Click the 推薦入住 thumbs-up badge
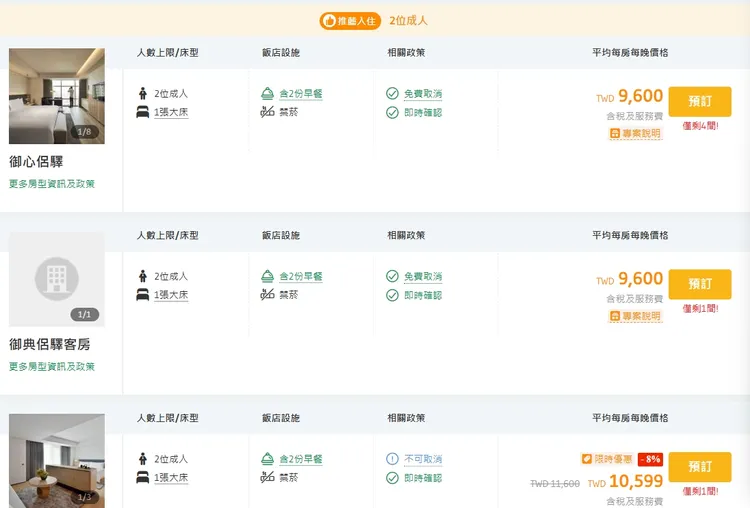The image size is (750, 508). coord(350,21)
